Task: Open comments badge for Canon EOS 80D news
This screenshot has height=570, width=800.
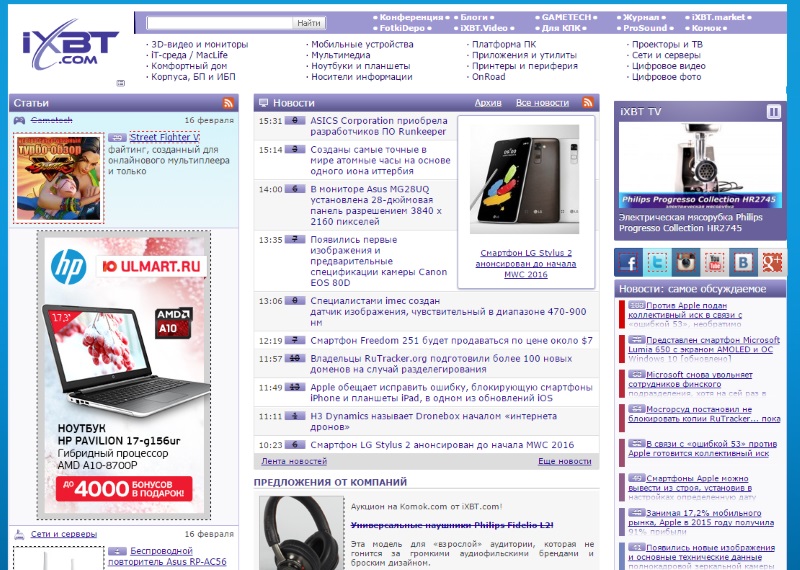Action: pyautogui.click(x=294, y=239)
